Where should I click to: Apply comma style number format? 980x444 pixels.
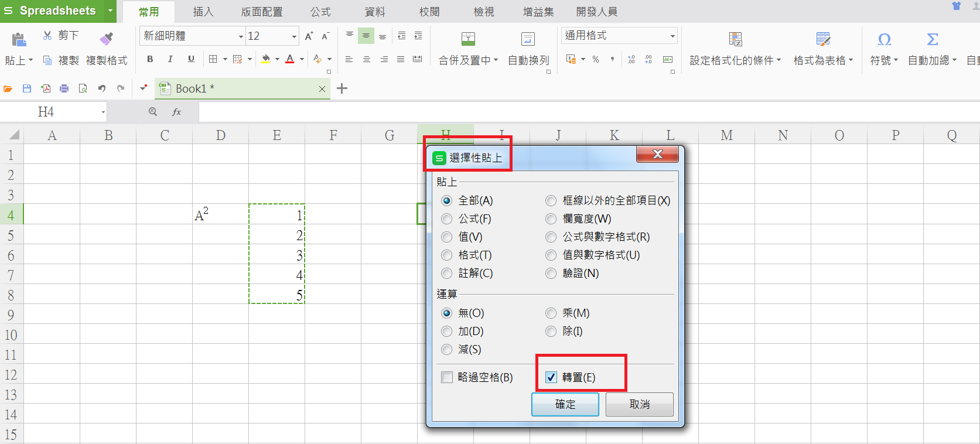coord(612,59)
